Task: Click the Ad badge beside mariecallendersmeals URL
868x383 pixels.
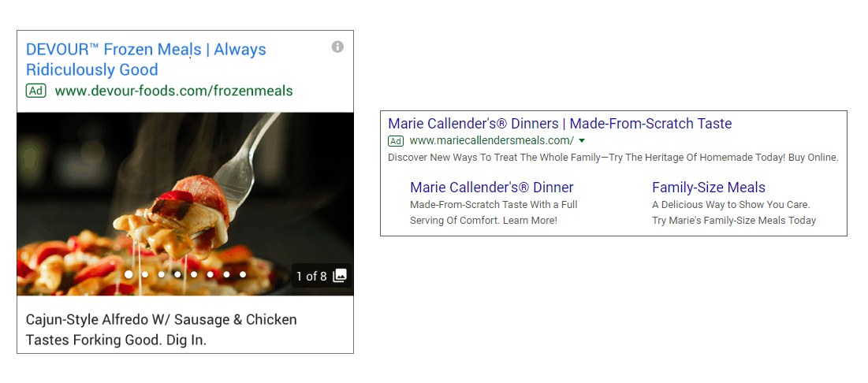Action: [x=396, y=141]
